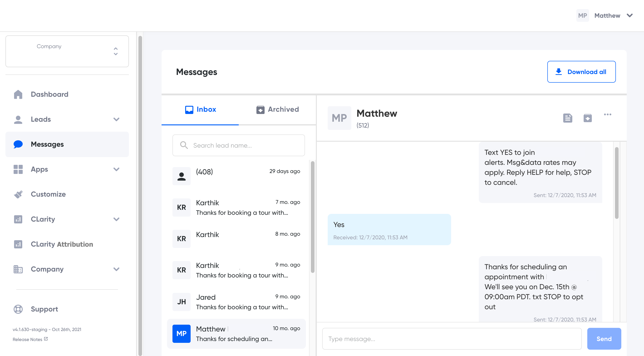This screenshot has width=644, height=356.
Task: Click the Support lifebuoy icon
Action: coord(18,309)
